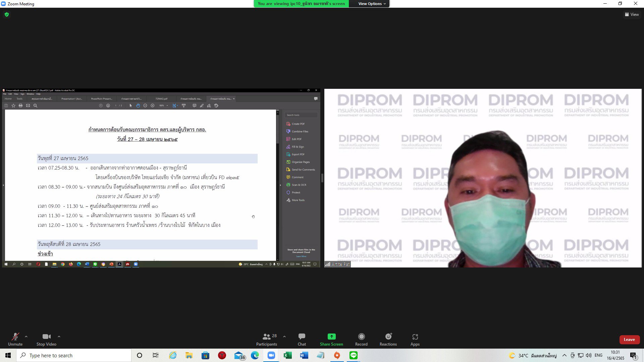Open Microsoft Store on taskbar
The width and height of the screenshot is (644, 362).
[205, 355]
